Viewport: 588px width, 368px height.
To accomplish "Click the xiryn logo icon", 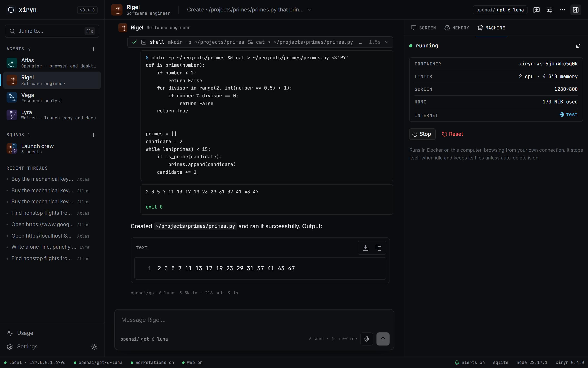I will 11,10.
